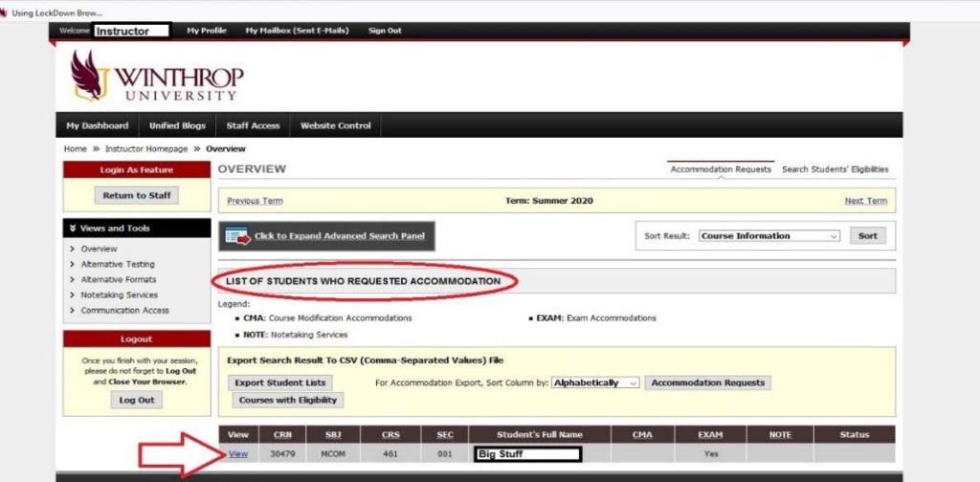
Task: Expand the Views and Tools chevron icon
Action: (x=73, y=229)
